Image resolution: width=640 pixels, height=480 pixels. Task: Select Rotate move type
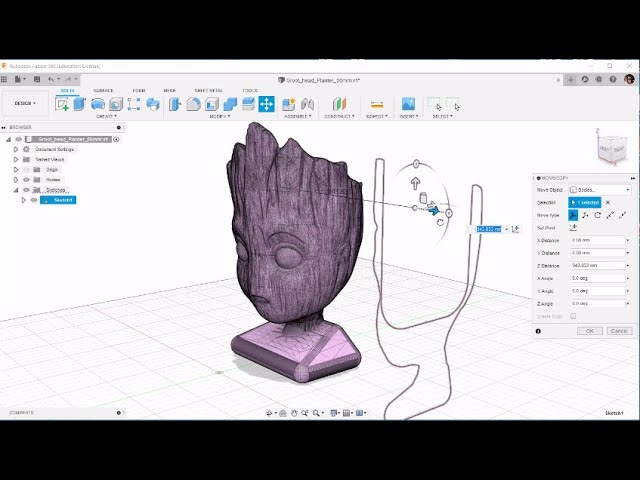(598, 215)
